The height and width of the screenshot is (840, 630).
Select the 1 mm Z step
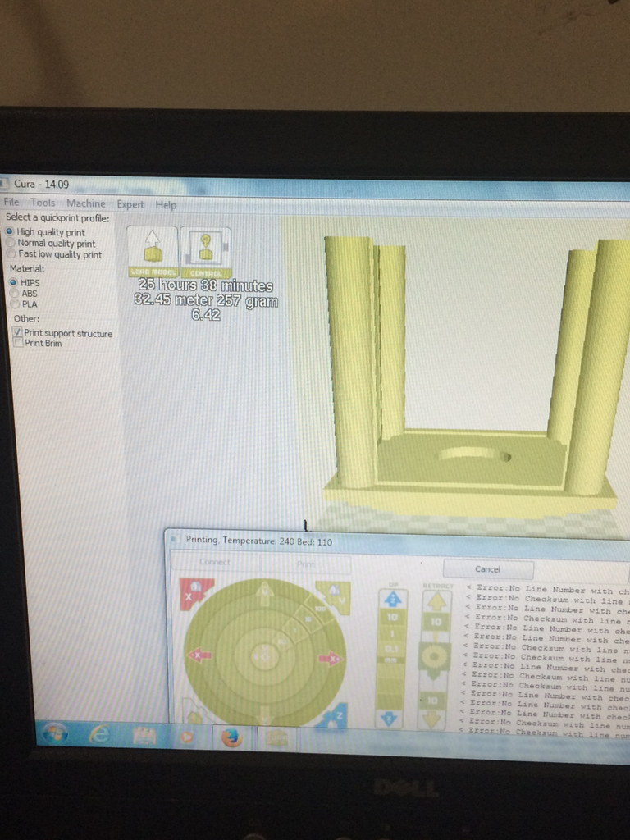(x=392, y=634)
